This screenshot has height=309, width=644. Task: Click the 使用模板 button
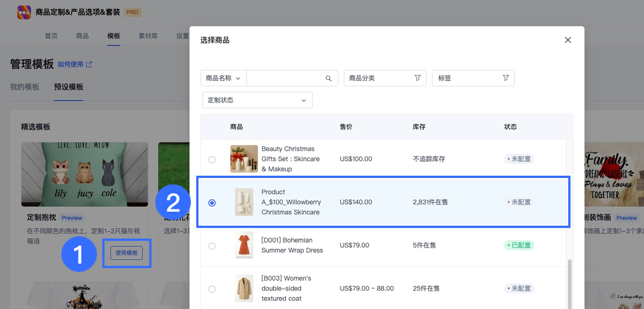[x=127, y=253]
